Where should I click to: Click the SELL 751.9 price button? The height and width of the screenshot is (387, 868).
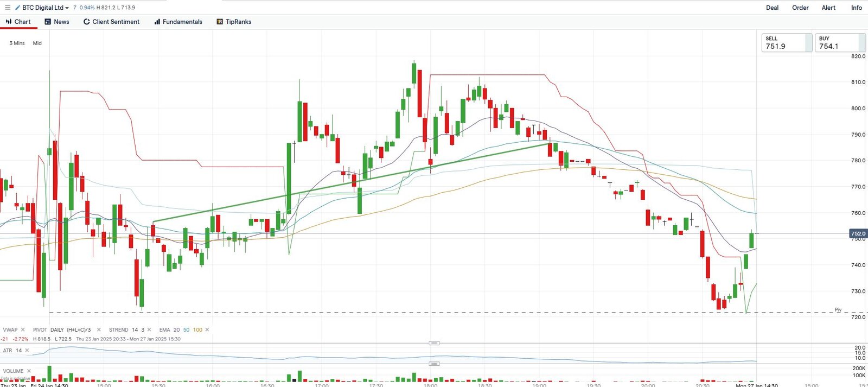pyautogui.click(x=786, y=43)
